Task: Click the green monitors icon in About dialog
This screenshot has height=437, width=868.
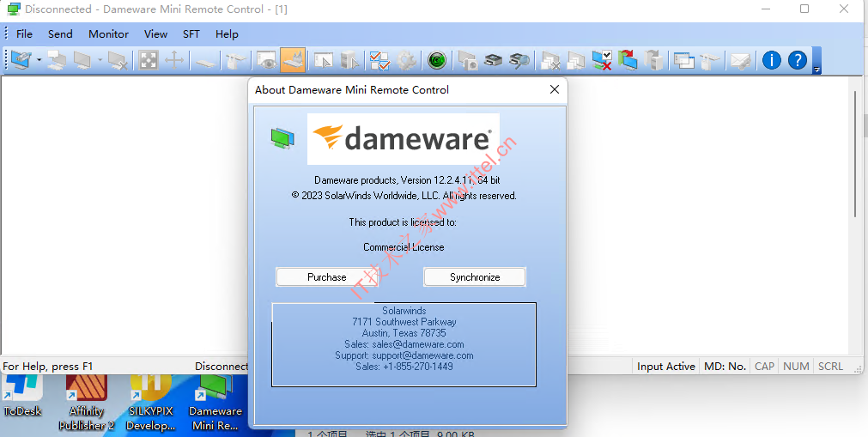Action: coord(282,138)
